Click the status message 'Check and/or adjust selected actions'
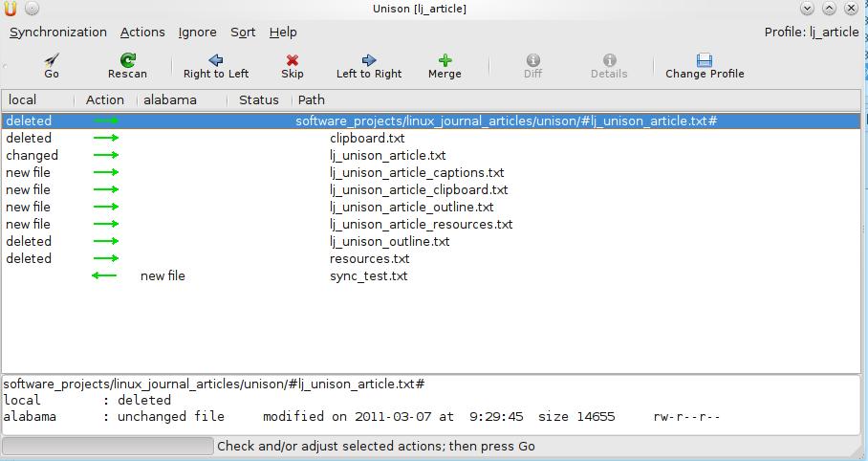Image resolution: width=868 pixels, height=461 pixels. pyautogui.click(x=376, y=446)
